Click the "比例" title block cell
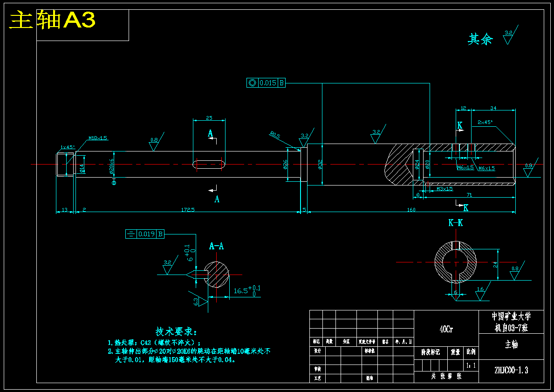Screen dimensions: 554x392 [x=471, y=352]
